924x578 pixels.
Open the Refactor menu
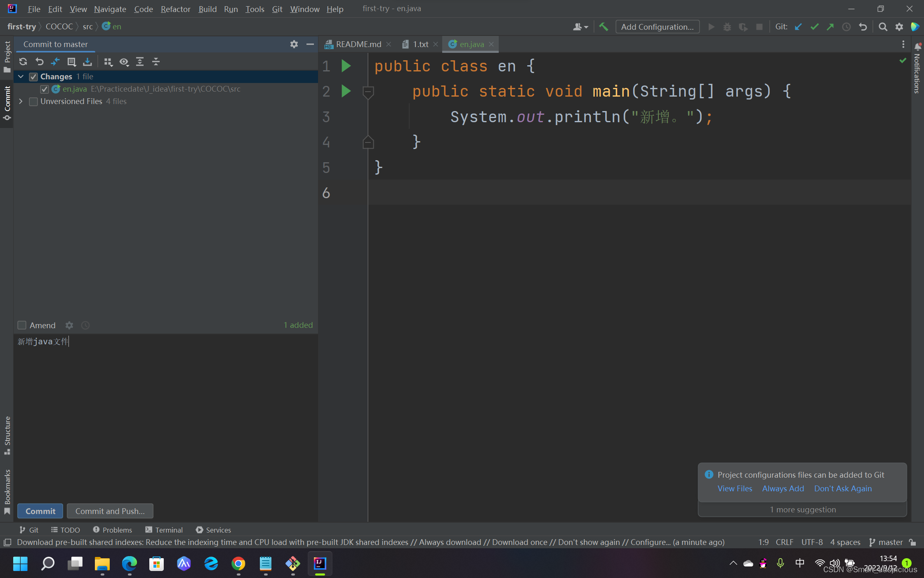pos(175,9)
